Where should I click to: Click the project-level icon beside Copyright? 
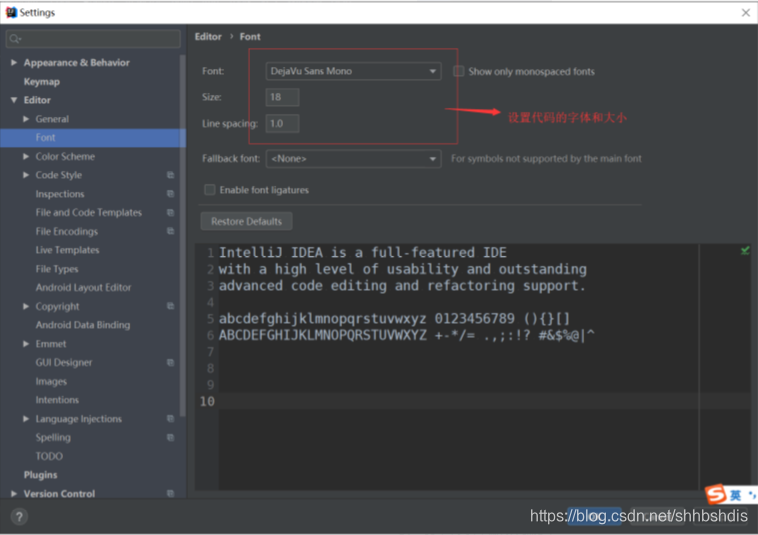pos(170,306)
